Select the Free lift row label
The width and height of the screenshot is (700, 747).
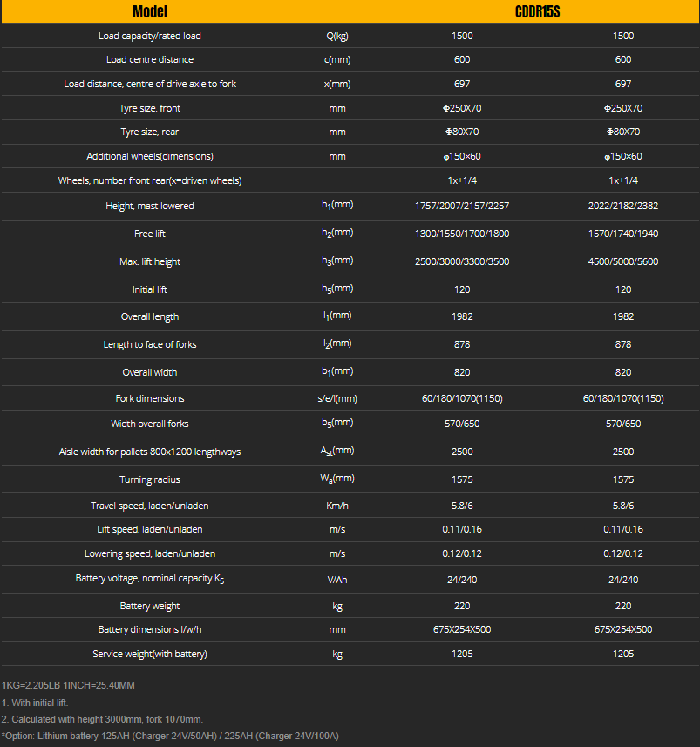150,234
